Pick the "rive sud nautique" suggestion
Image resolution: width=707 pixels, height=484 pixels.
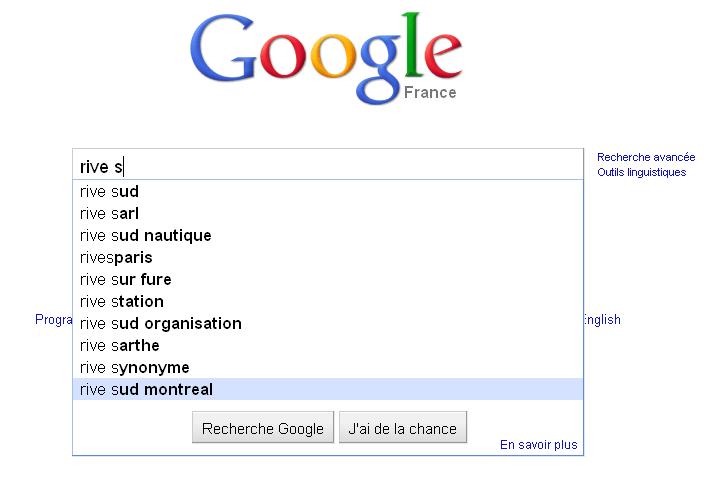(x=328, y=235)
